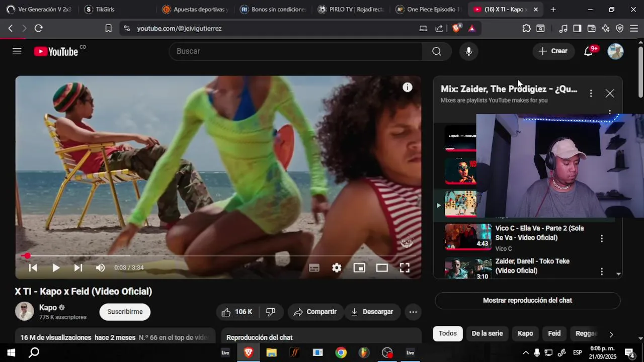Open the Kapo channel name link
The image size is (644, 362).
(48, 308)
